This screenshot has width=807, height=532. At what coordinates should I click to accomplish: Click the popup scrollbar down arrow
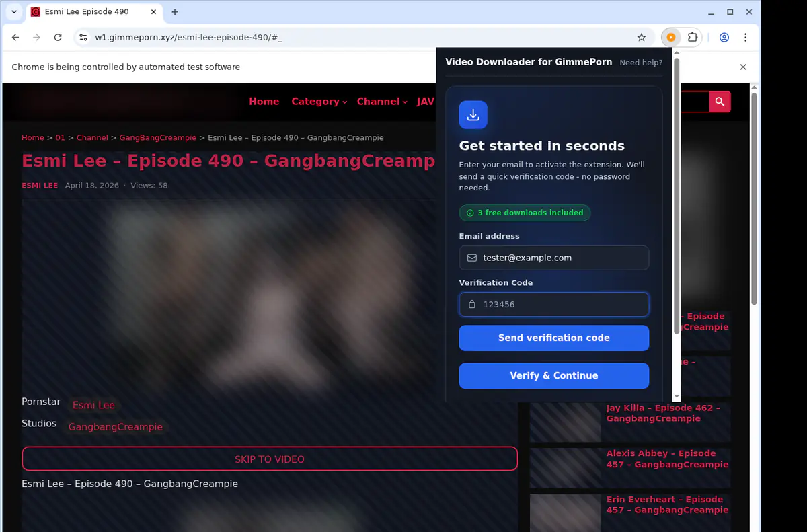[x=677, y=397]
